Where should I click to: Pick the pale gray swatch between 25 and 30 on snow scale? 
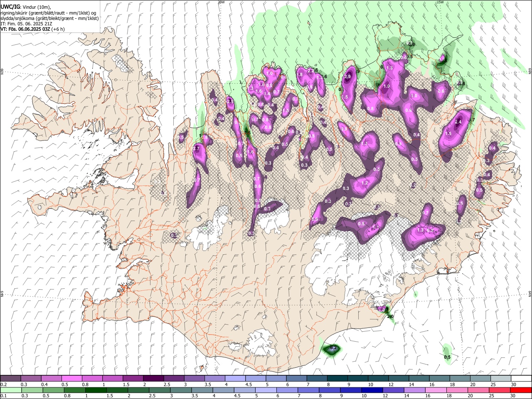click(501, 379)
